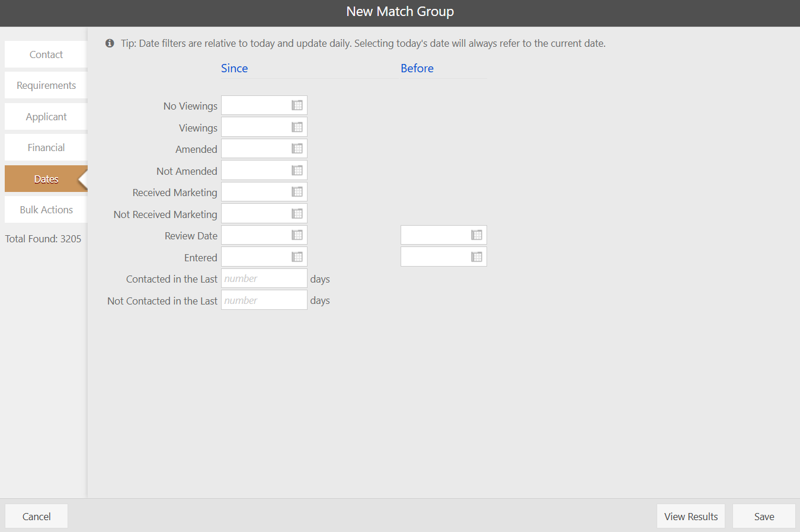The height and width of the screenshot is (532, 800).
Task: Click the Not Received Marketing label
Action: (x=165, y=214)
